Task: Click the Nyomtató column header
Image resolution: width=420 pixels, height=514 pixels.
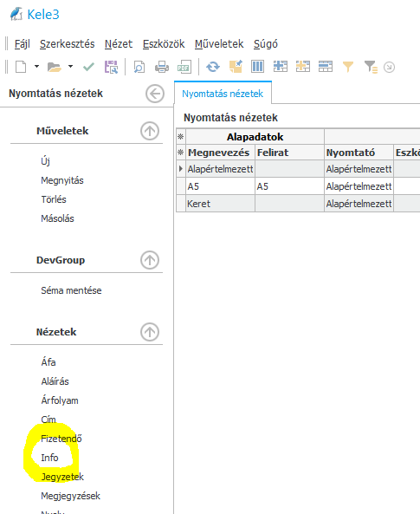Action: point(359,153)
